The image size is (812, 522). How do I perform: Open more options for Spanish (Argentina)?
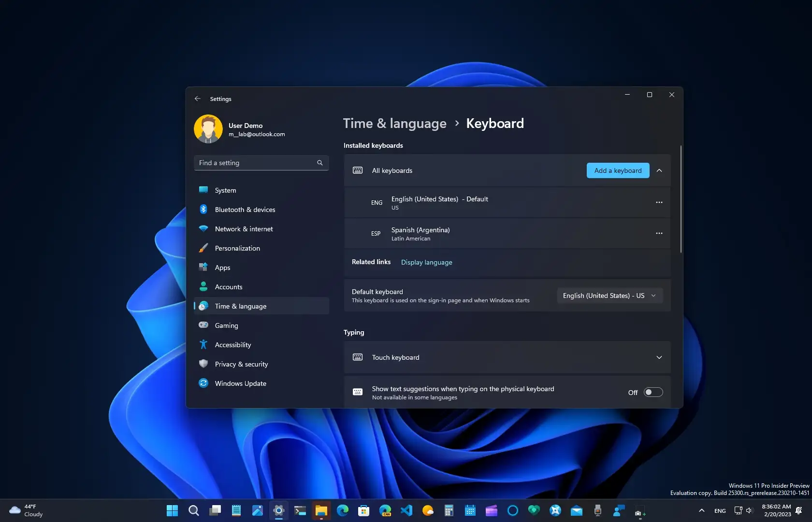click(x=659, y=233)
